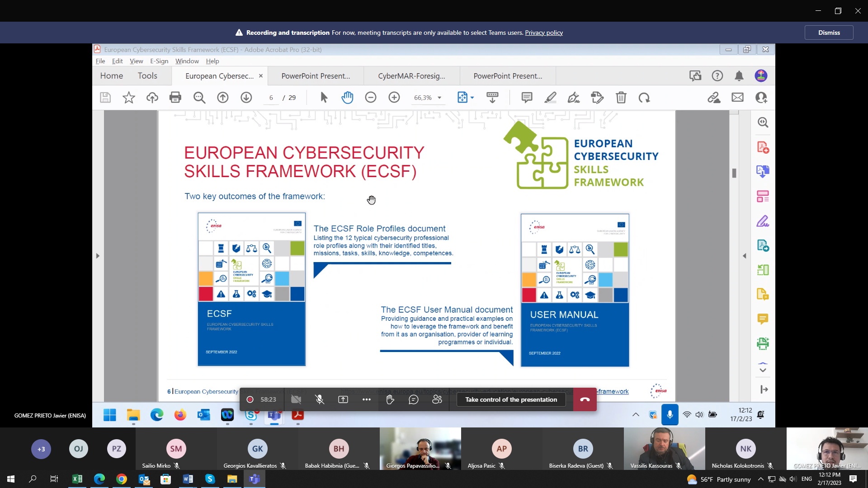Open the more actions ellipsis menu

coord(366,399)
